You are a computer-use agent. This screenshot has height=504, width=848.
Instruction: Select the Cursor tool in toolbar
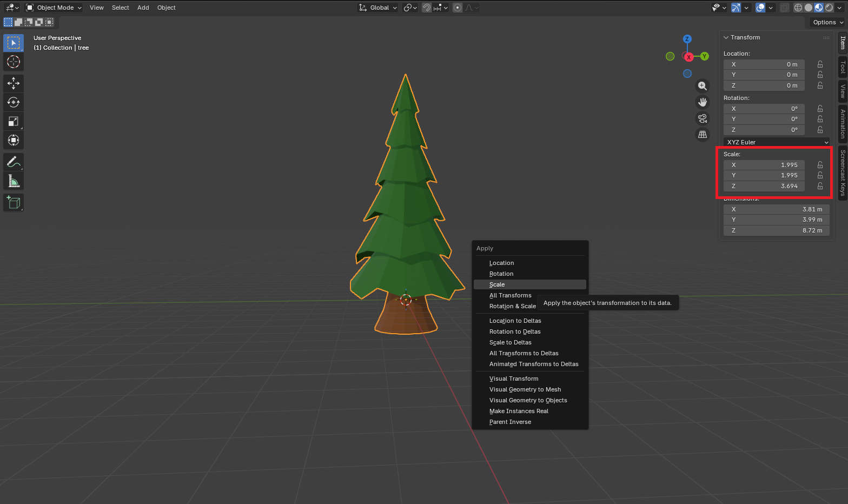[14, 62]
